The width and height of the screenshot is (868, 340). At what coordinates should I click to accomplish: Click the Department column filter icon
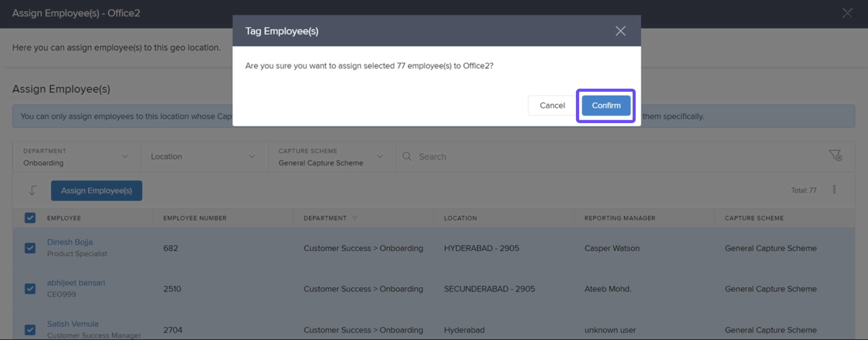click(x=355, y=218)
